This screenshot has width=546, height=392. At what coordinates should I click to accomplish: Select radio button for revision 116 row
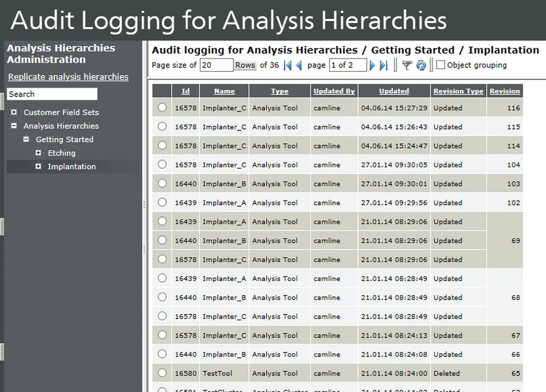coord(162,108)
